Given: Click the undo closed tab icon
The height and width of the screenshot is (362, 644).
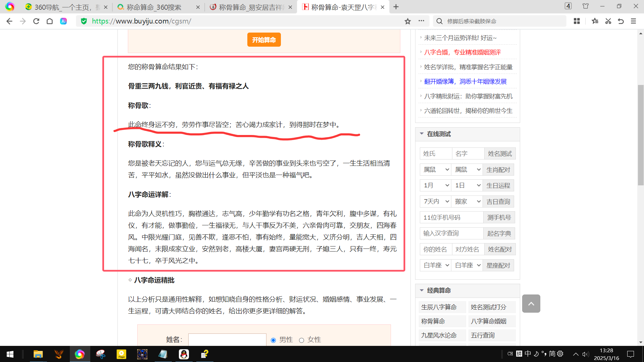Looking at the screenshot, I should point(621,21).
